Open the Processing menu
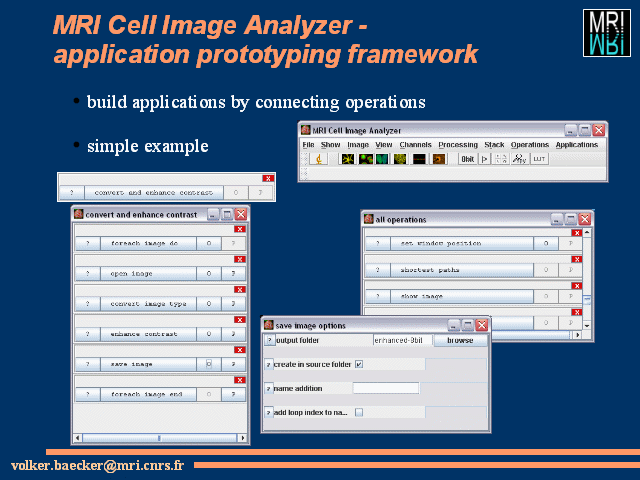 458,145
